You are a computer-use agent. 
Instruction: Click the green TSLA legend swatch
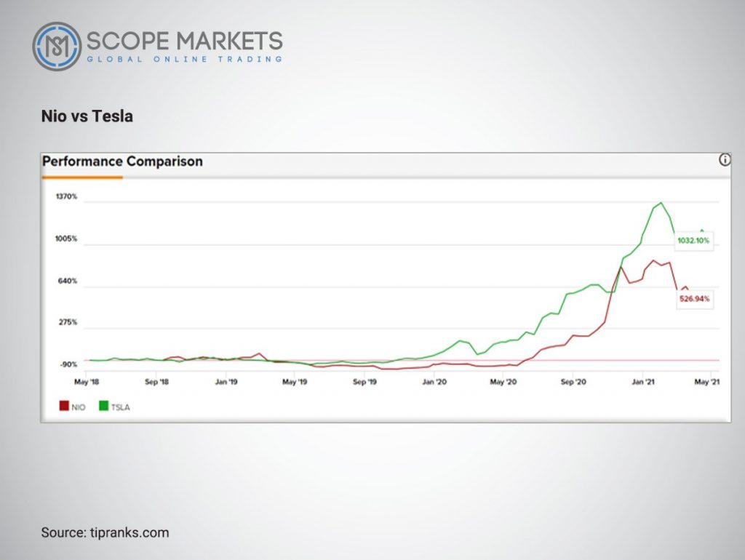click(x=103, y=406)
